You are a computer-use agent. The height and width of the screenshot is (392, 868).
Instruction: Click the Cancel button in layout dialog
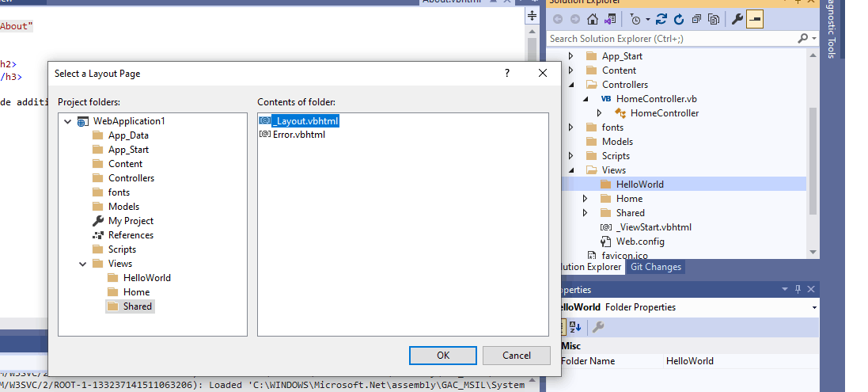pyautogui.click(x=517, y=356)
